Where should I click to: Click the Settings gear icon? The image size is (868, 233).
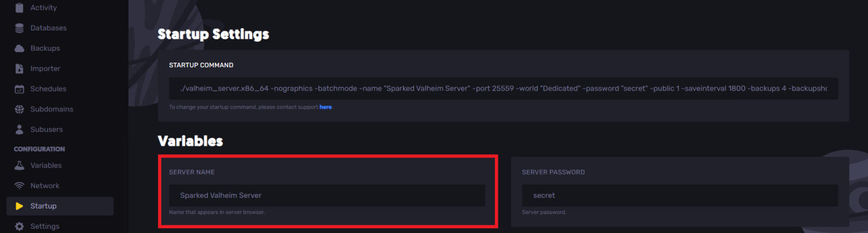coord(19,226)
